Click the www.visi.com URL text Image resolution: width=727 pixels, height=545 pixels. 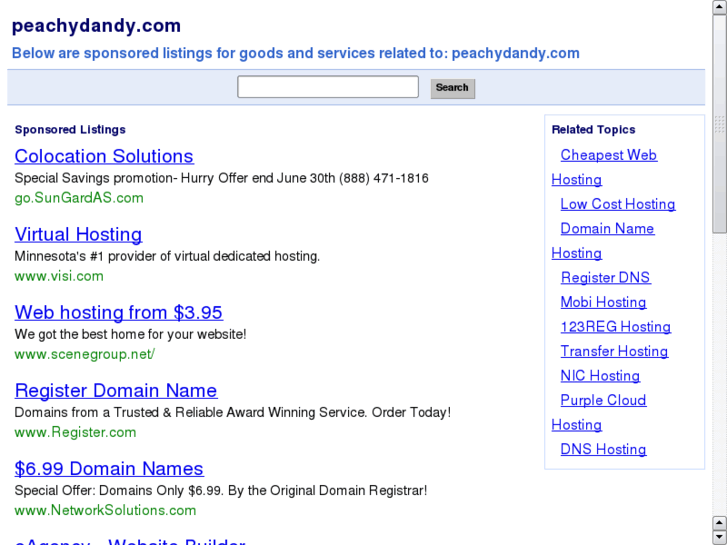[59, 276]
